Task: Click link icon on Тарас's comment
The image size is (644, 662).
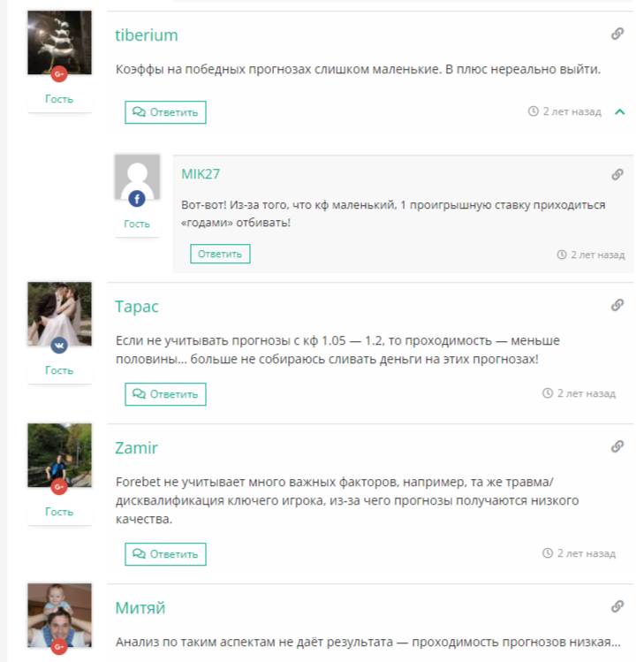Action: pyautogui.click(x=617, y=305)
